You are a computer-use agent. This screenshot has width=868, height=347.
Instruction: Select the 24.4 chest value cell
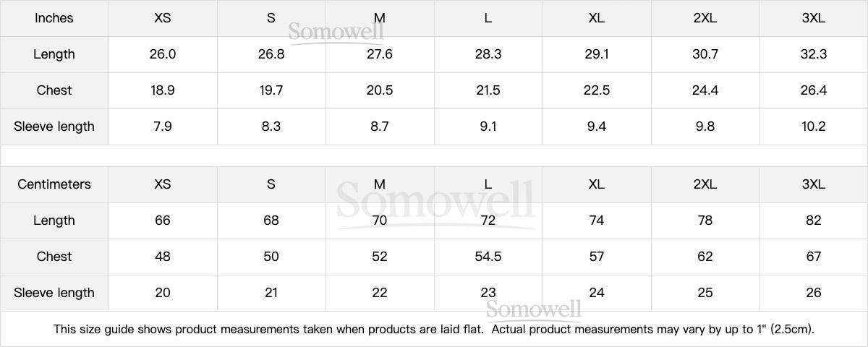tap(705, 90)
